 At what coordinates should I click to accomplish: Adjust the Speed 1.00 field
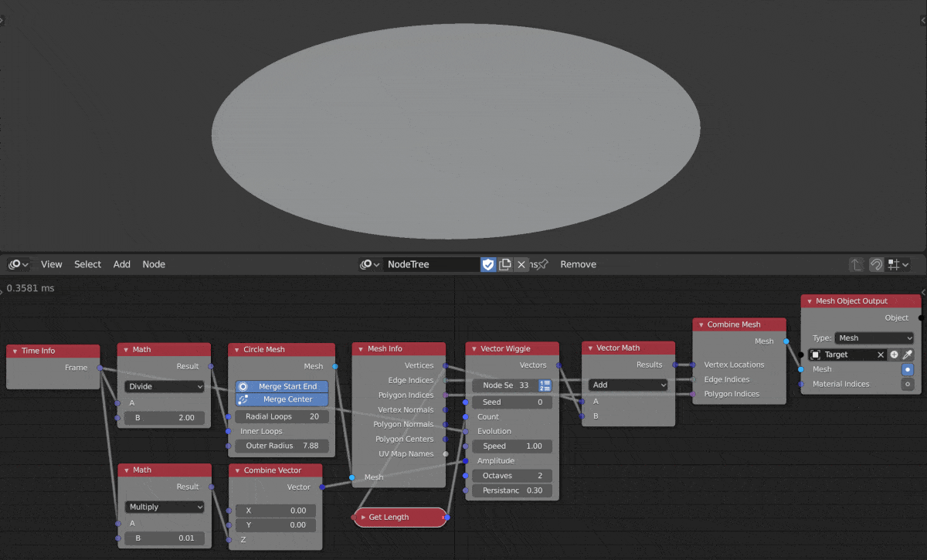(x=512, y=446)
